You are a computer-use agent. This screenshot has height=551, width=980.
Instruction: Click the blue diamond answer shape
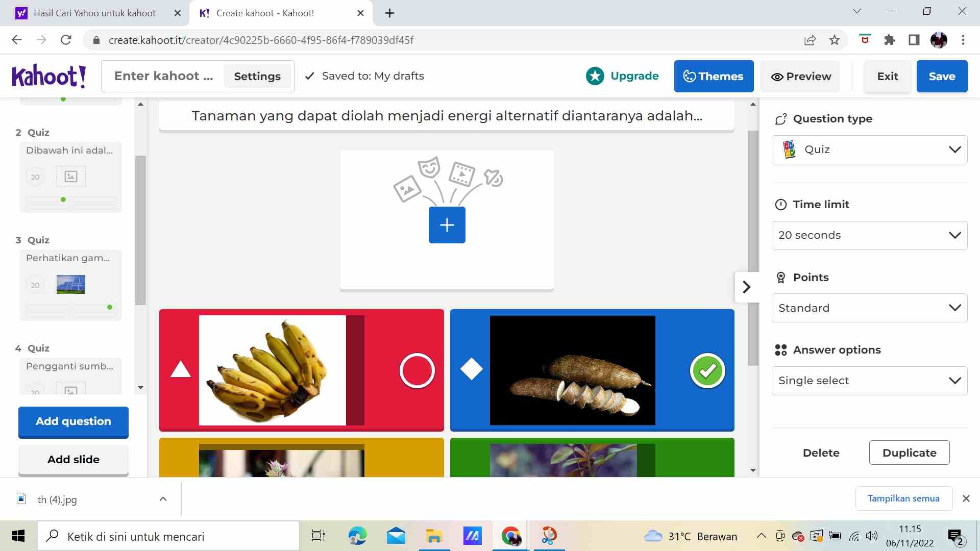pyautogui.click(x=471, y=369)
